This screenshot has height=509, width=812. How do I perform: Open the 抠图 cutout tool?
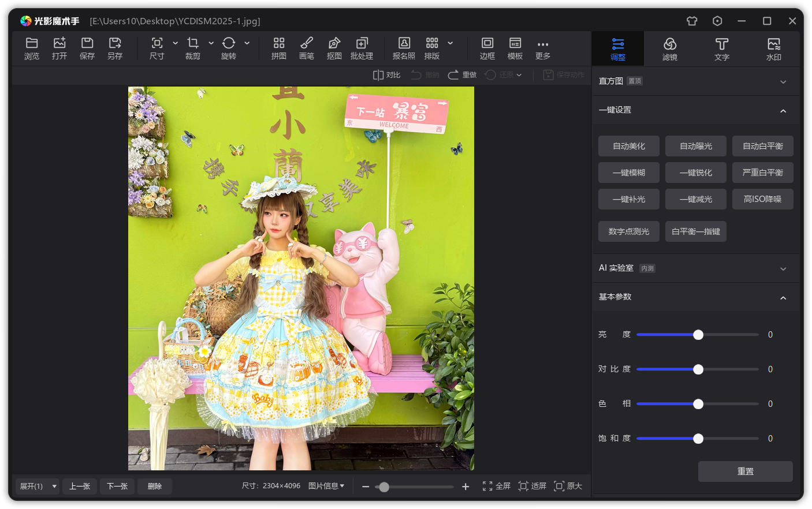tap(334, 48)
